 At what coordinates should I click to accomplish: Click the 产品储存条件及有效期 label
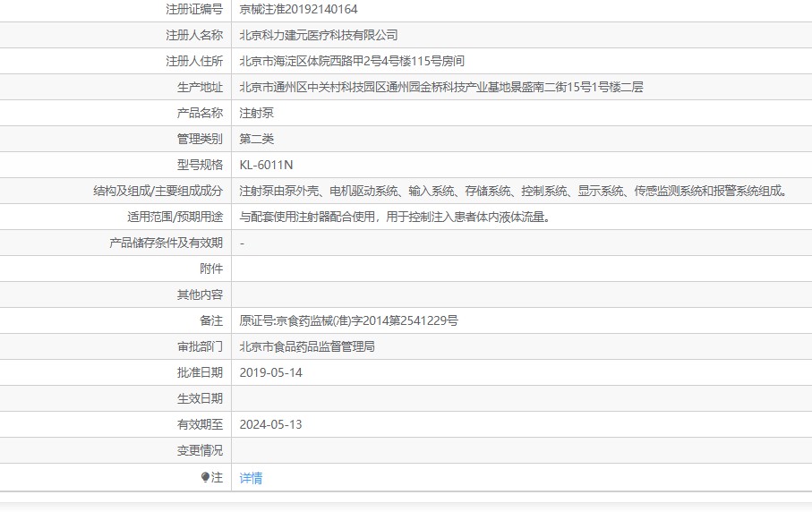pyautogui.click(x=167, y=243)
